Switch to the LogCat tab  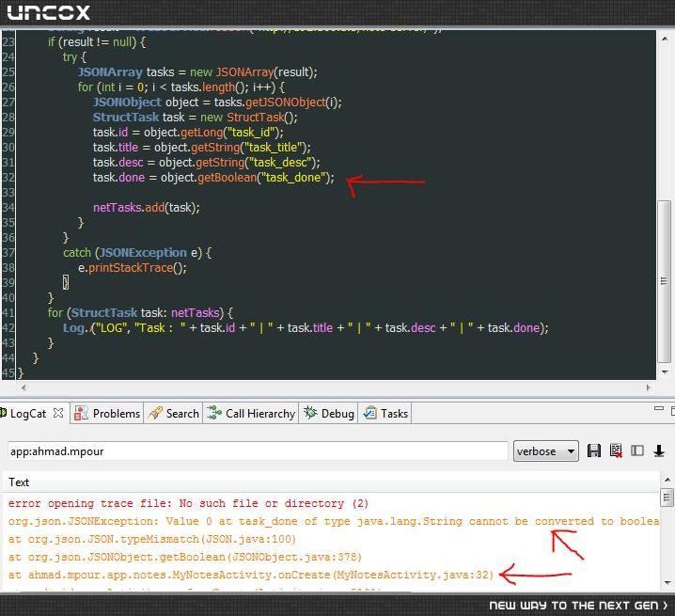28,414
